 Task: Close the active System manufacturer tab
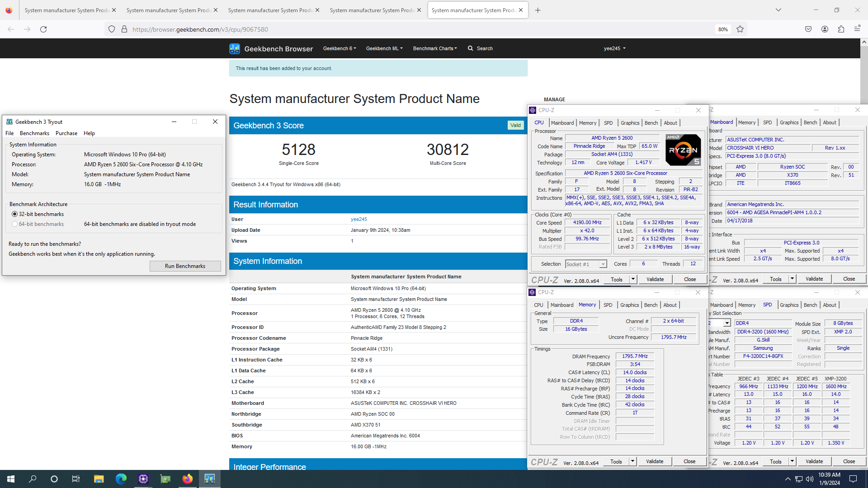tap(521, 10)
